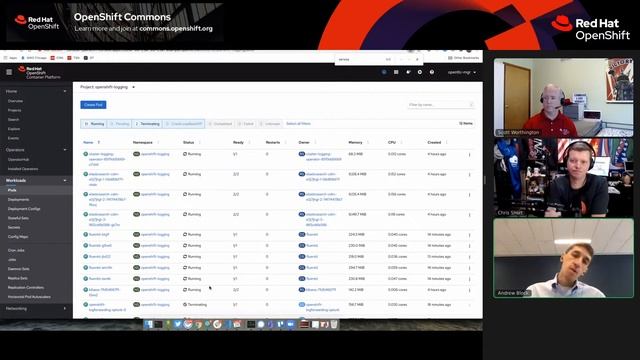Screen dimensions: 640x360
Task: Sort by the Created column header
Action: point(434,142)
